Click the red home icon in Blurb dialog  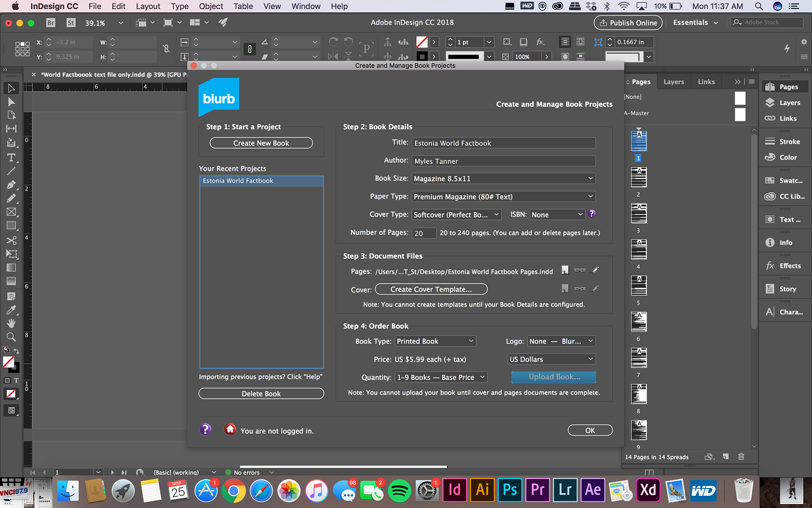coord(230,429)
